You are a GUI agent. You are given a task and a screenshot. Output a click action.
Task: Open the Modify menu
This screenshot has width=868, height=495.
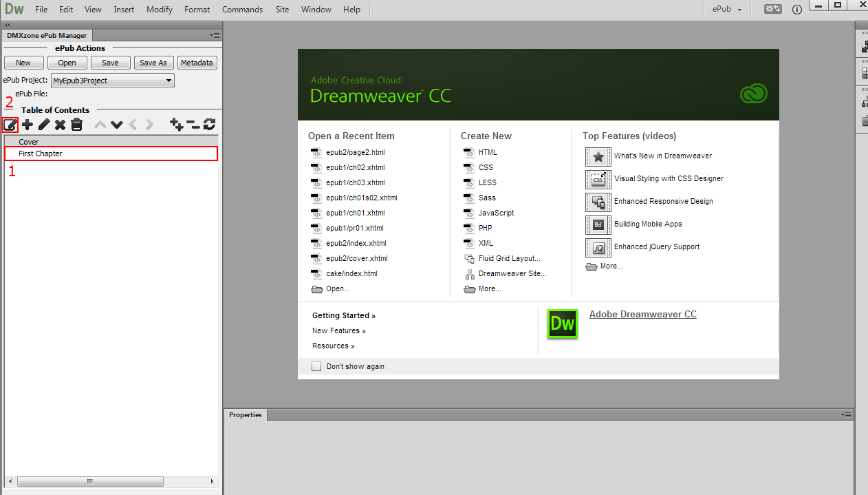coord(160,10)
